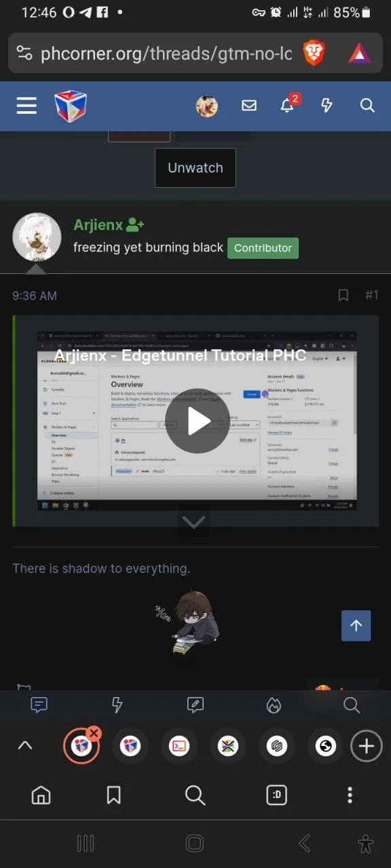Open the bottom bar search icon
This screenshot has height=868, width=391.
tap(352, 705)
